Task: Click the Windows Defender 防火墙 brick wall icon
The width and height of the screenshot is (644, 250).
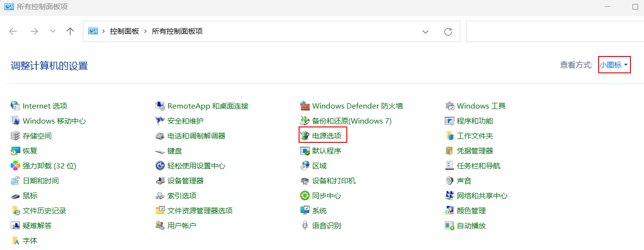Action: click(x=304, y=106)
